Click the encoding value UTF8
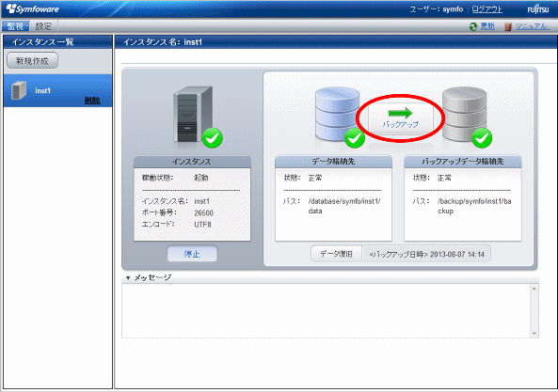 202,225
